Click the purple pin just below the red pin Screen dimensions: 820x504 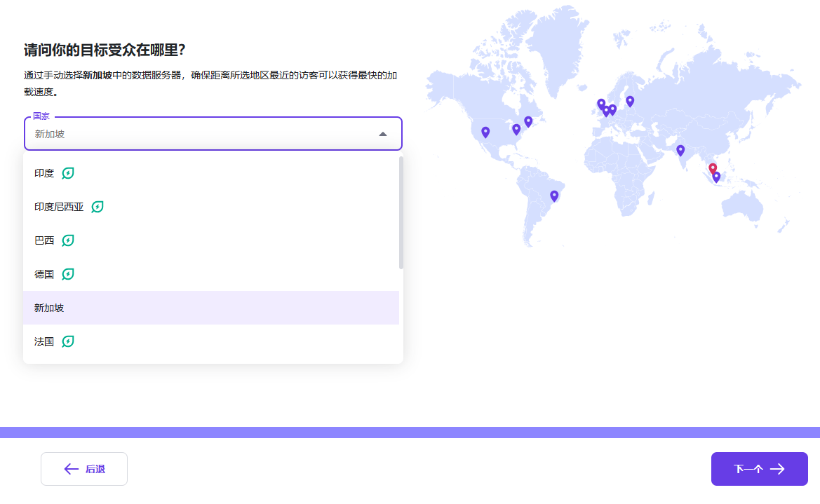tap(716, 177)
